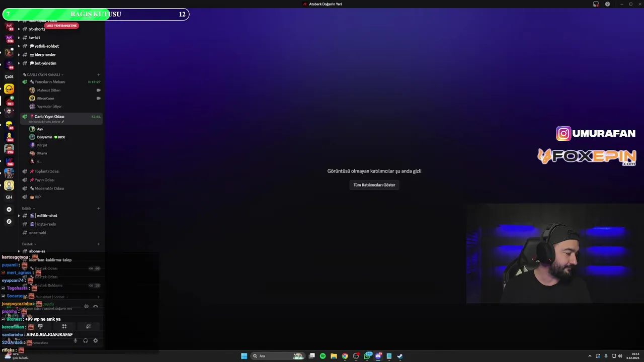Open the soundboard icon in voice panel
The image size is (644, 362).
tap(89, 327)
